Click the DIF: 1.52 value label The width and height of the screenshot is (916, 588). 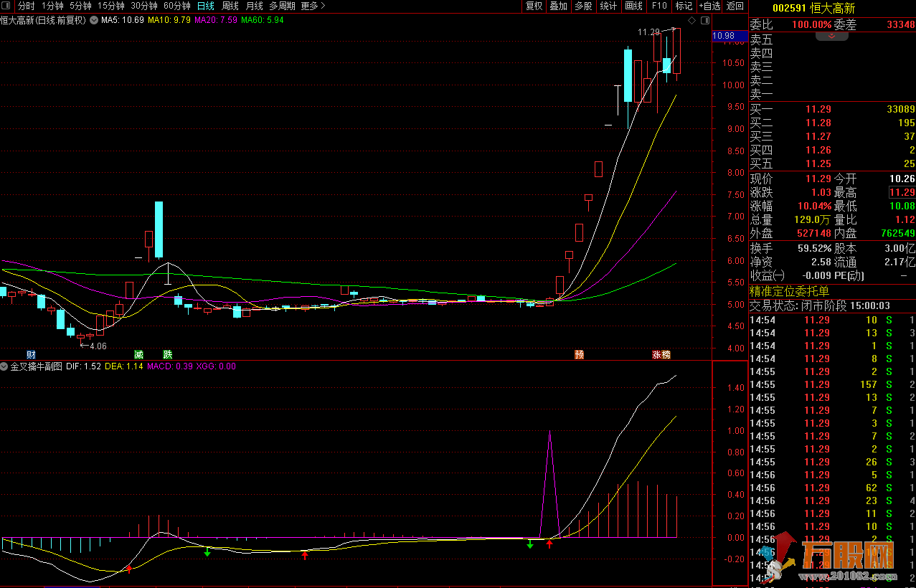click(83, 366)
